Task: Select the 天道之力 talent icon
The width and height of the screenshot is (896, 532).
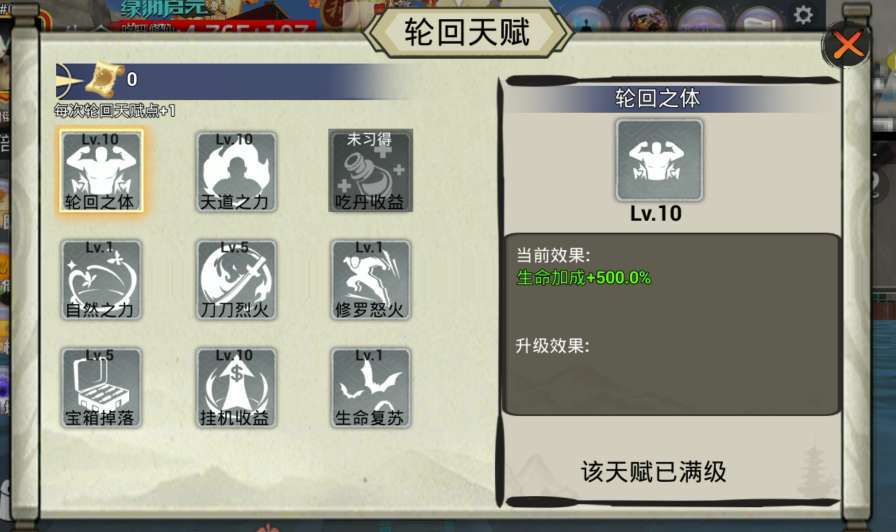Action: [x=235, y=171]
